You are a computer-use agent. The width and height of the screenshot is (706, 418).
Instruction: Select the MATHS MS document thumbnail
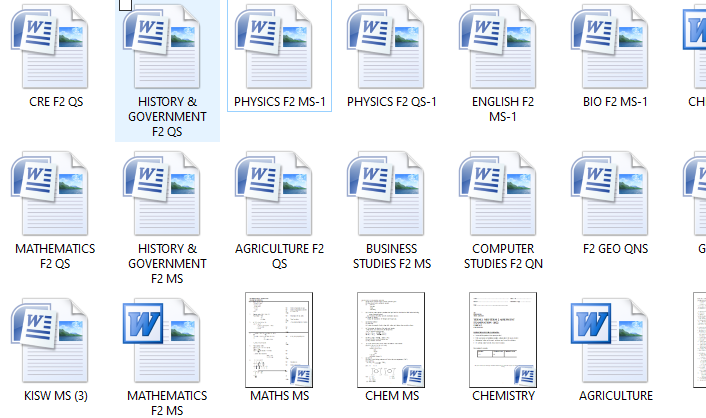[279, 340]
